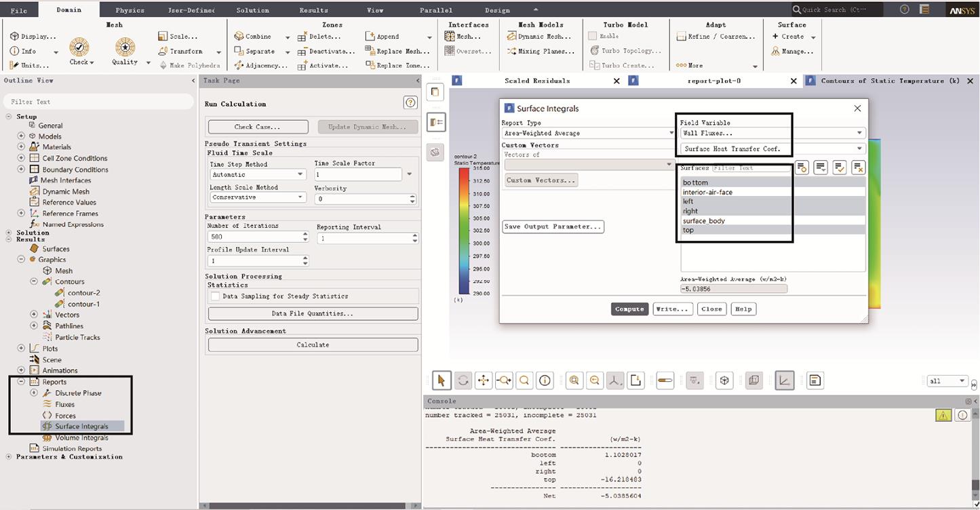Viewport: 980px width, 510px height.
Task: Click the probe/info tool in graphics toolbar
Action: [545, 380]
